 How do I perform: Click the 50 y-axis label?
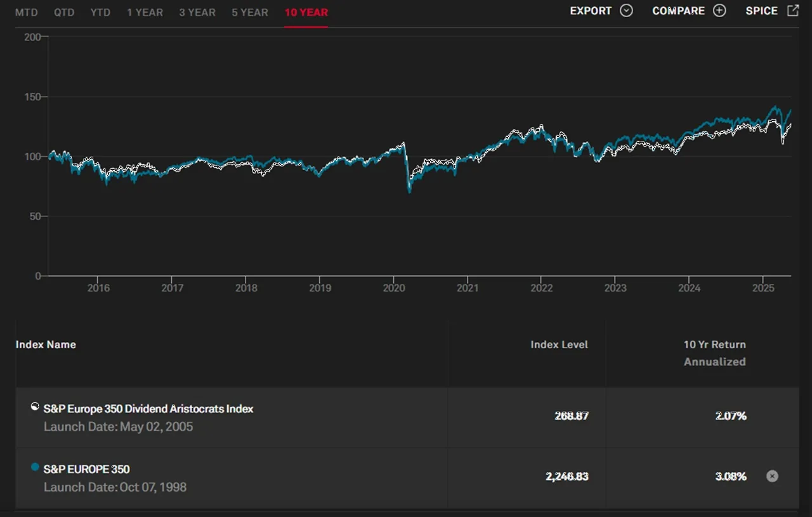coord(36,216)
